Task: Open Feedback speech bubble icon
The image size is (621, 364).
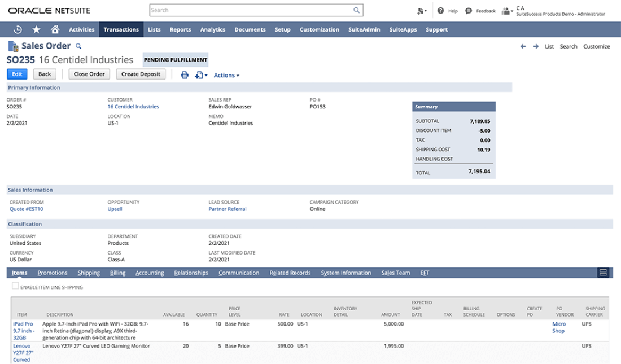Action: 469,11
